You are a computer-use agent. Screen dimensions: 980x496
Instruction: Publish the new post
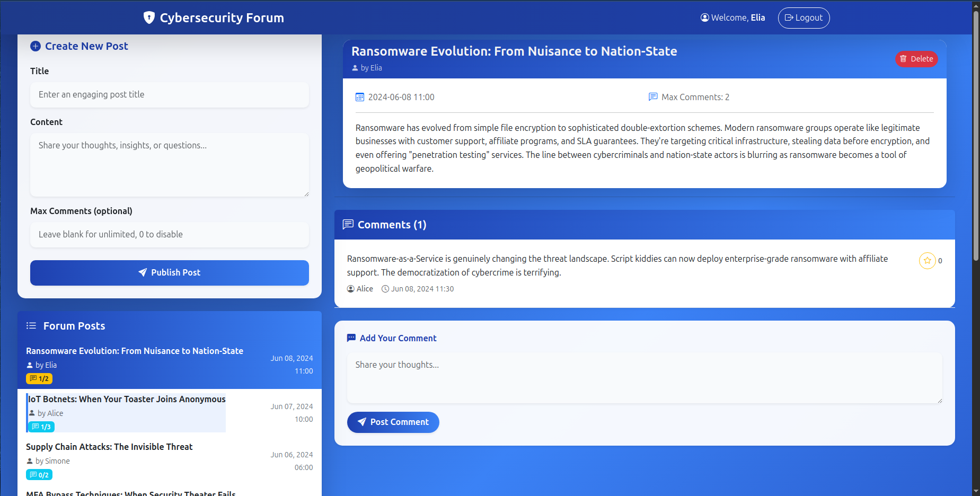click(x=170, y=272)
